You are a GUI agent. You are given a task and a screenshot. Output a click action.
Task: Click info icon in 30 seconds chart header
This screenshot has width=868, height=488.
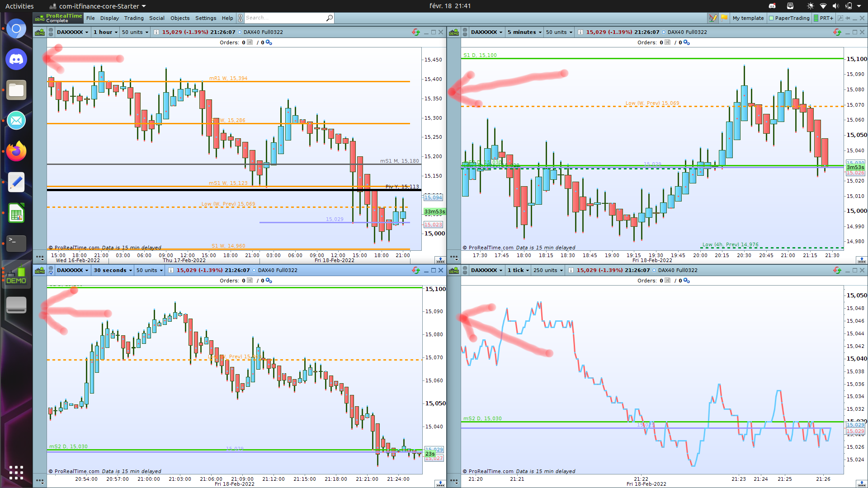click(170, 270)
